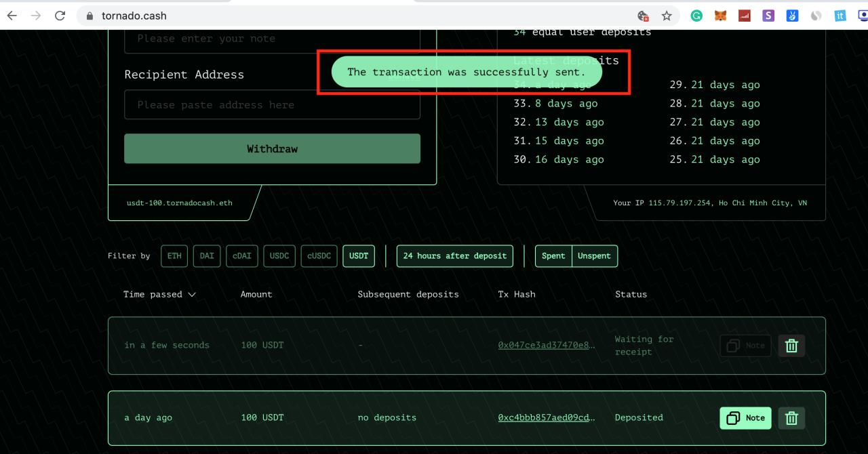Click the Withdraw button
Screen dimensions: 868x454
point(272,148)
